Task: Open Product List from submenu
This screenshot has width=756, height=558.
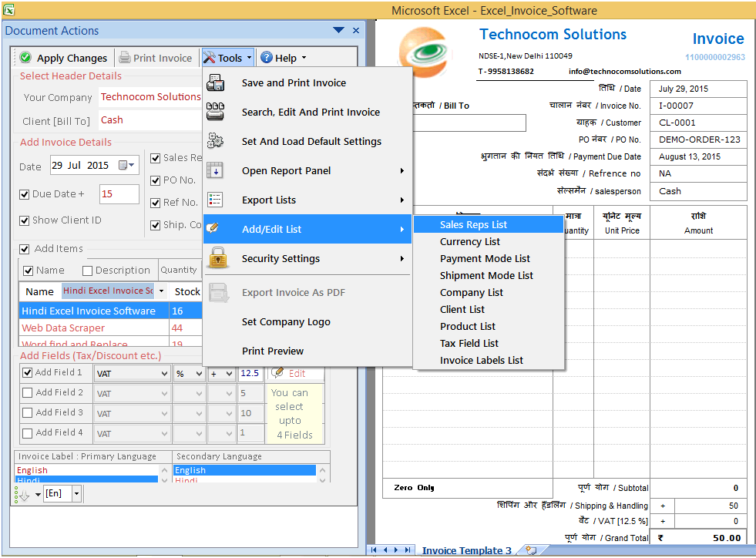Action: click(x=489, y=327)
